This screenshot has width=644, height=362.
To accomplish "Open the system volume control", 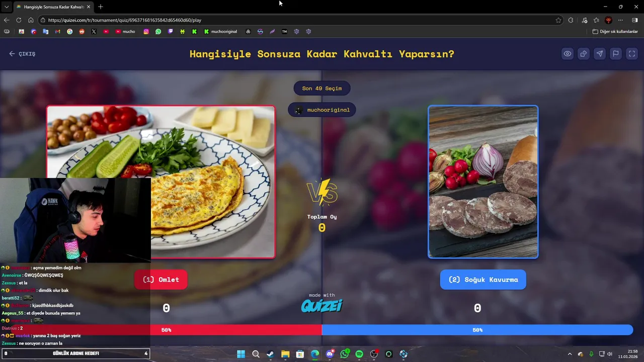I will (610, 354).
